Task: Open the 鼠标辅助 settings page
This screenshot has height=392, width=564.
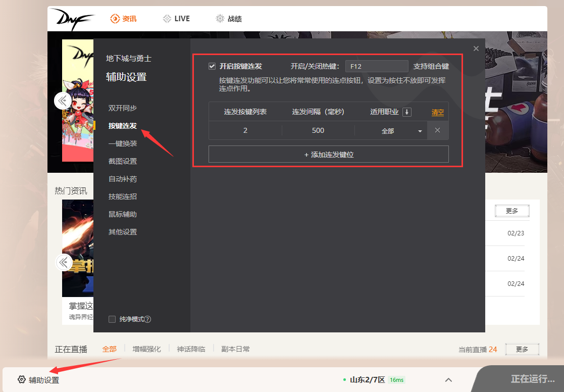Action: point(123,214)
